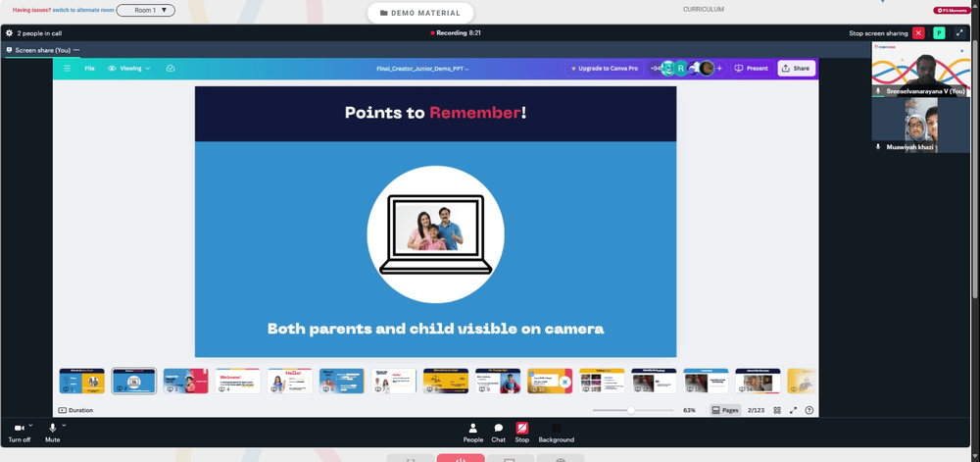Image resolution: width=980 pixels, height=462 pixels.
Task: Click the 2/123 page counter
Action: coord(756,410)
